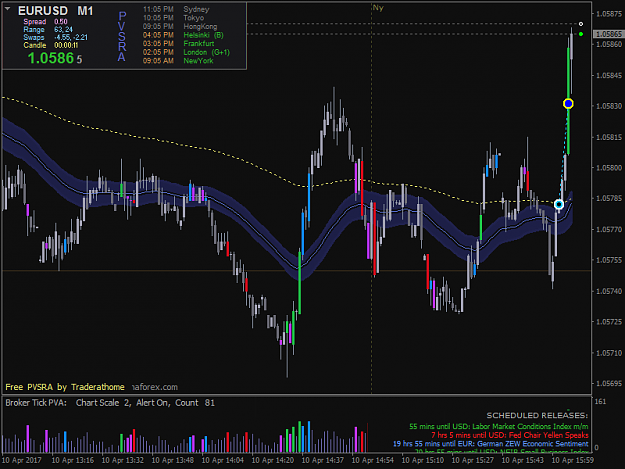Click the 10 Apr 15:59 time axis label
The image size is (625, 469).
[572, 460]
